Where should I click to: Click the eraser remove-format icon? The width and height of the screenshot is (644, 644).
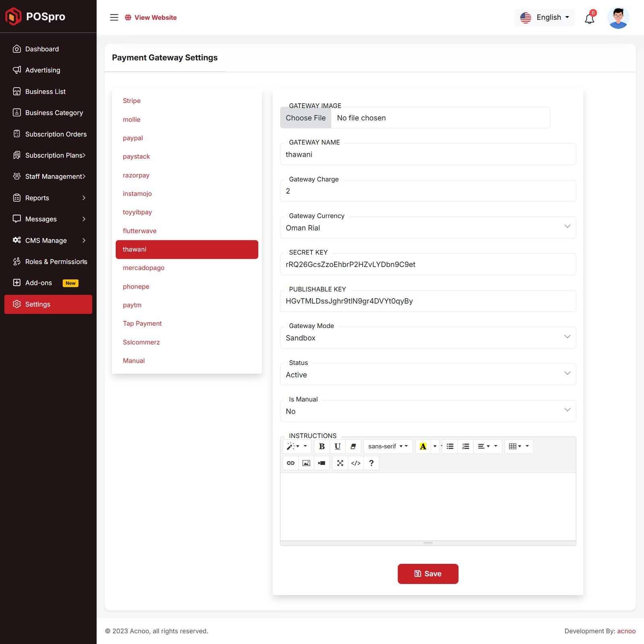tap(353, 446)
